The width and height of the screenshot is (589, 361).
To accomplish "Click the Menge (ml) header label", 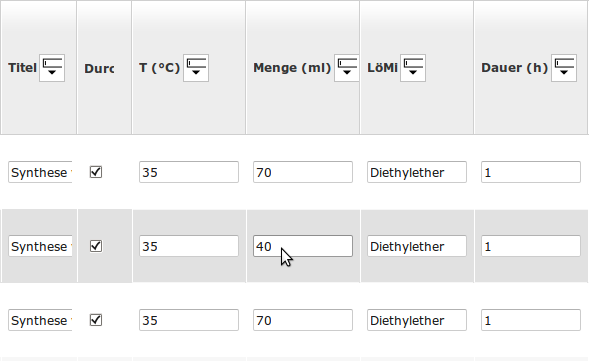I will [x=292, y=68].
